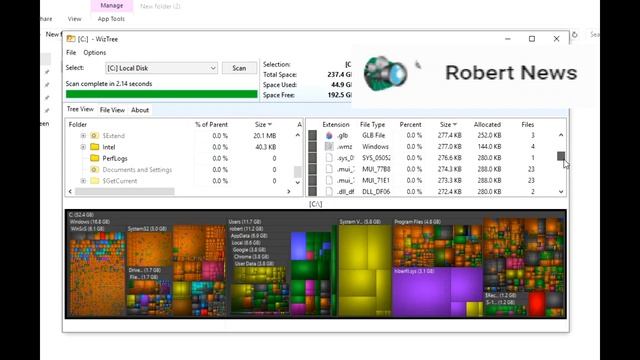The height and width of the screenshot is (360, 640).
Task: Click the Intel folder icon
Action: point(95,147)
